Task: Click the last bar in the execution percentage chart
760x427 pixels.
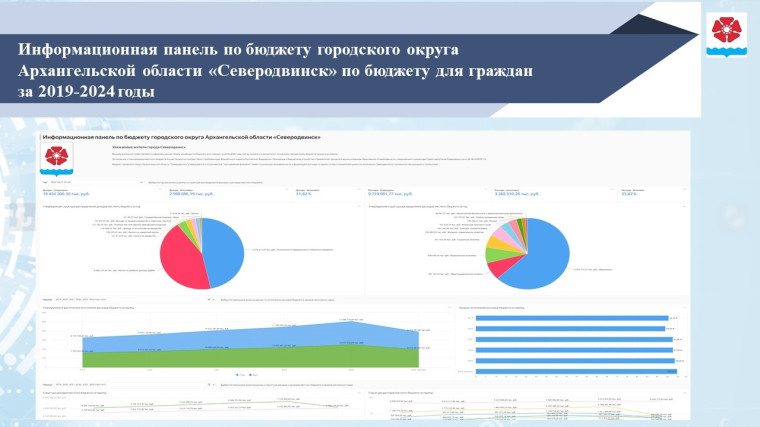Action: point(576,371)
